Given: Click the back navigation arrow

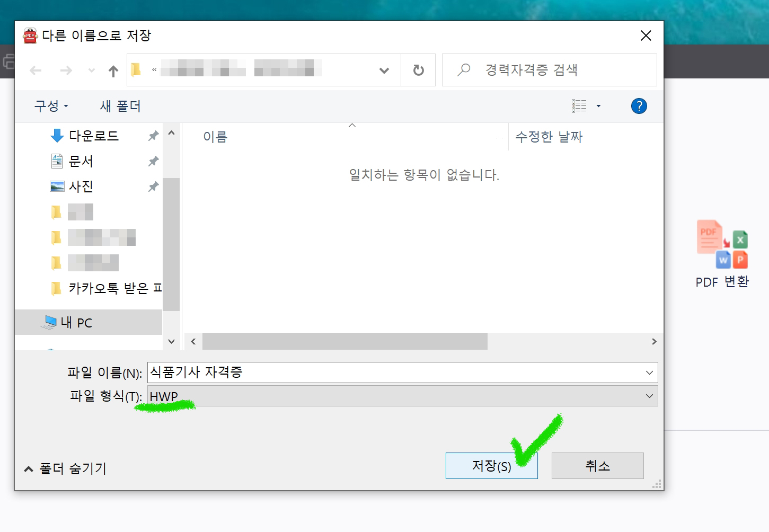Looking at the screenshot, I should [x=35, y=70].
